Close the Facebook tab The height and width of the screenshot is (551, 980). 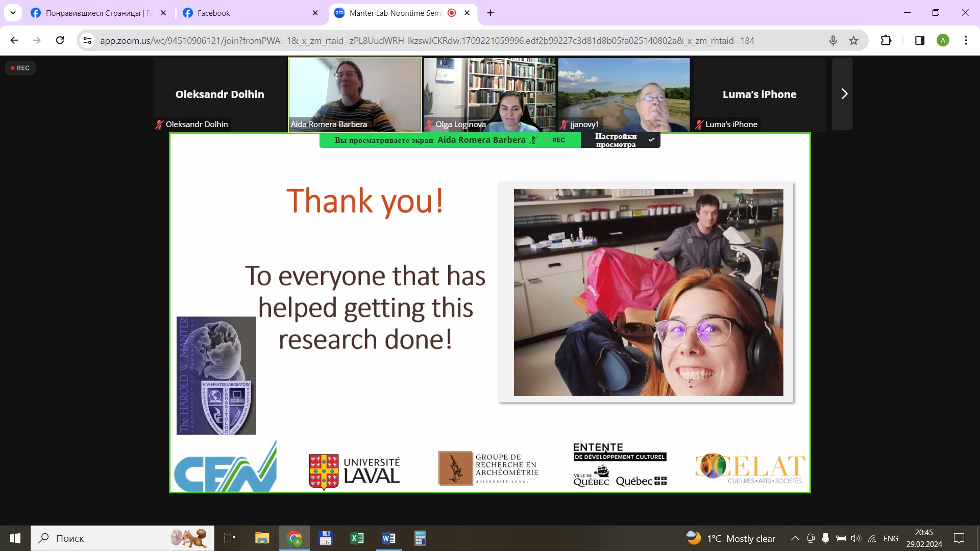[x=315, y=13]
